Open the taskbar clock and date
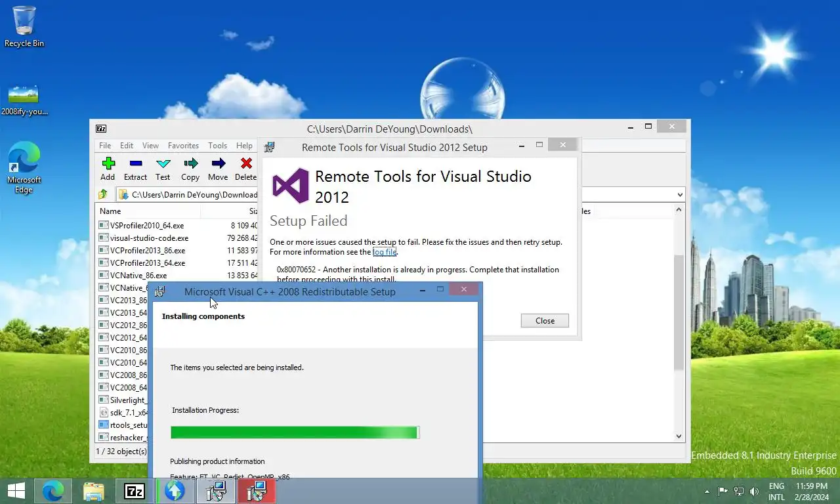 812,491
